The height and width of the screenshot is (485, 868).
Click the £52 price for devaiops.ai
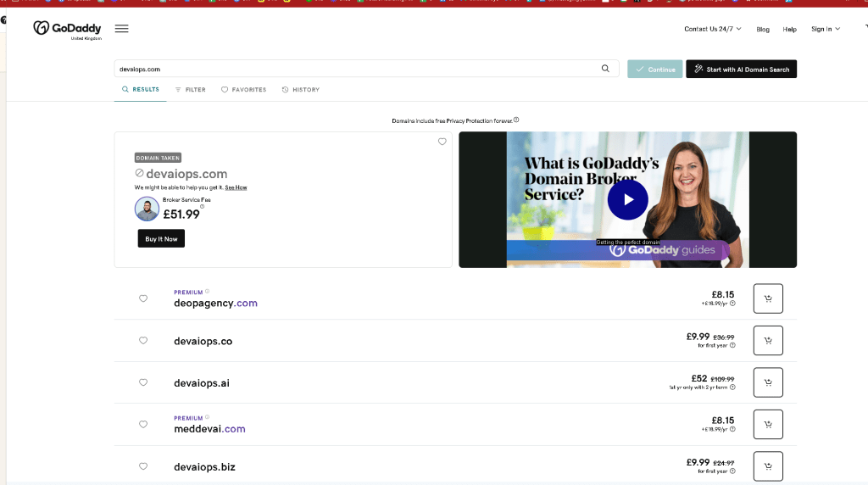coord(699,378)
